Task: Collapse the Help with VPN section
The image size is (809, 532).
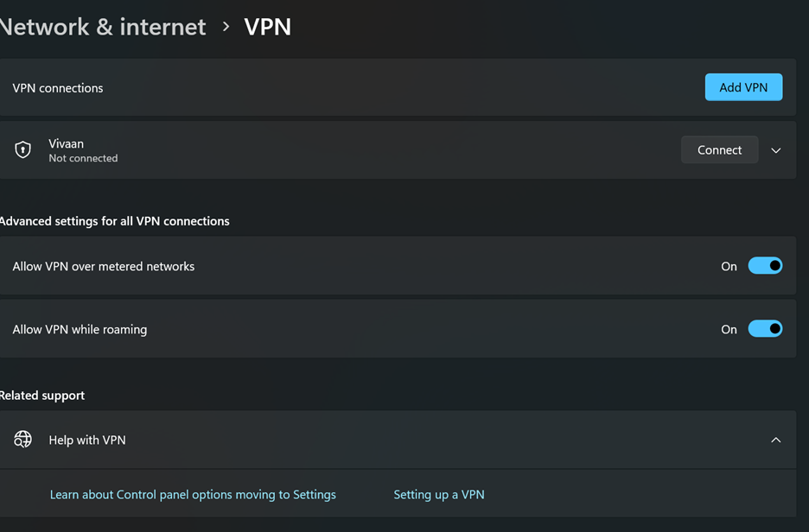Action: [776, 440]
